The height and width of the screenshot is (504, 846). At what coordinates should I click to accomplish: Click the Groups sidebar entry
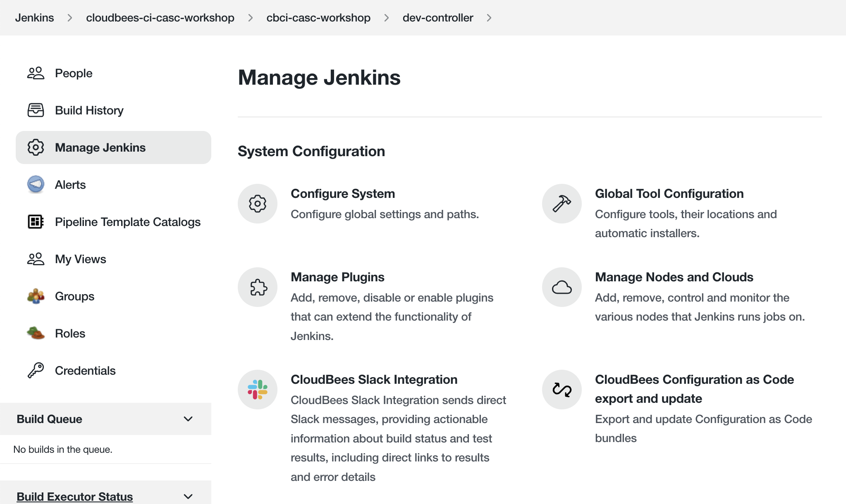[x=74, y=296]
